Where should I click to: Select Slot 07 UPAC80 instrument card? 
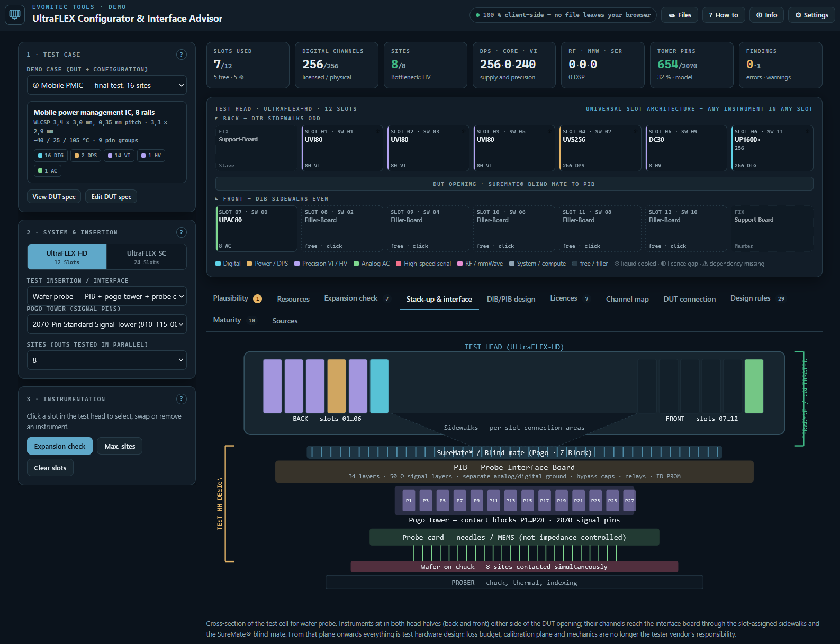tap(256, 229)
